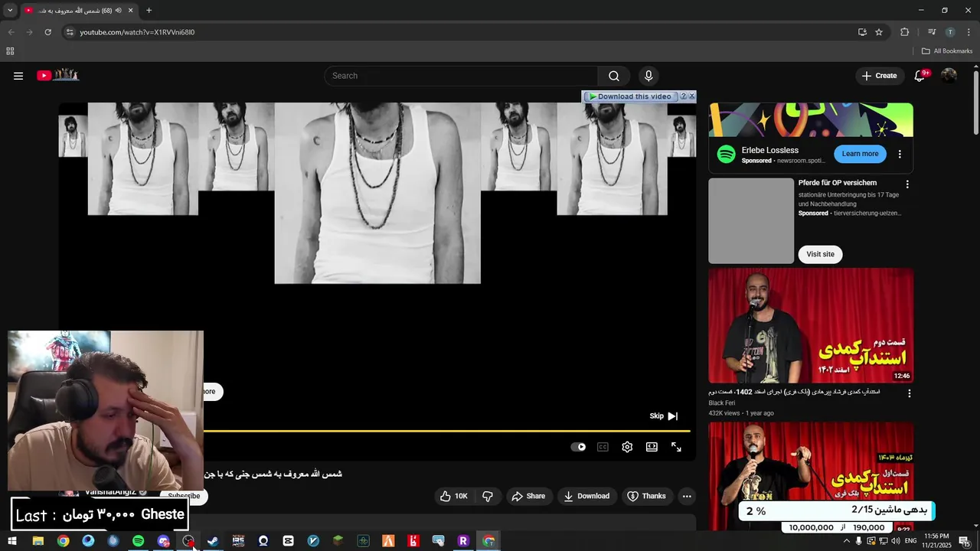The width and height of the screenshot is (980, 551).
Task: Enter fullscreen mode
Action: coord(676,447)
